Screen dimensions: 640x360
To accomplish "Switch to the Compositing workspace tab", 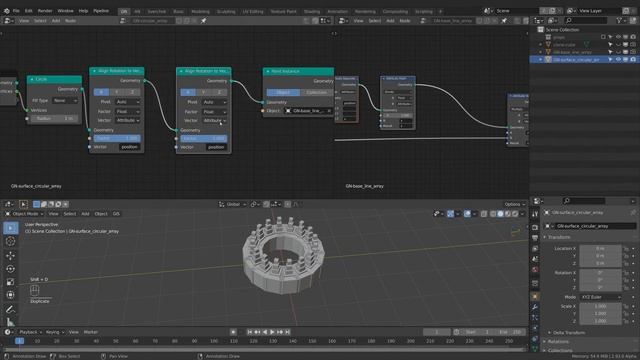I will (x=395, y=11).
